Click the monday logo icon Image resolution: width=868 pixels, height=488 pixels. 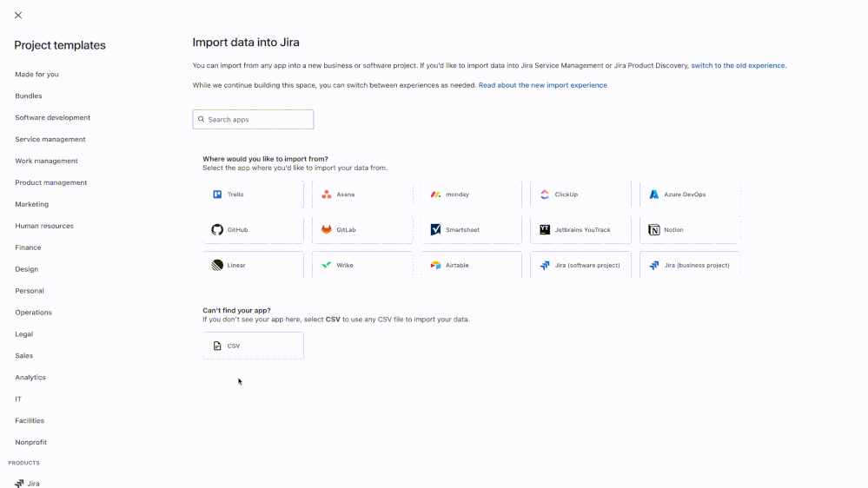pos(435,195)
